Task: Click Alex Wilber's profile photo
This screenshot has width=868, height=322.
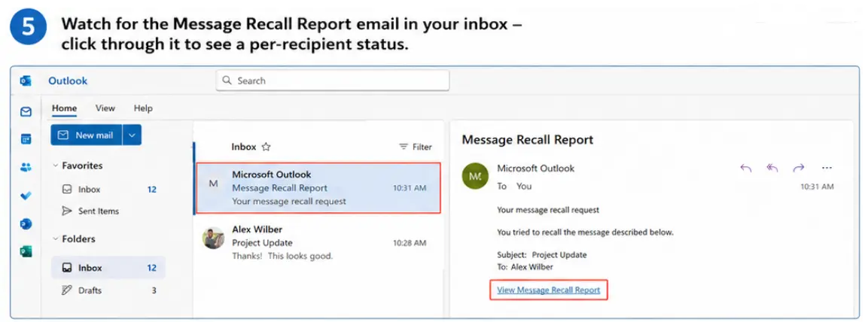Action: click(x=214, y=238)
